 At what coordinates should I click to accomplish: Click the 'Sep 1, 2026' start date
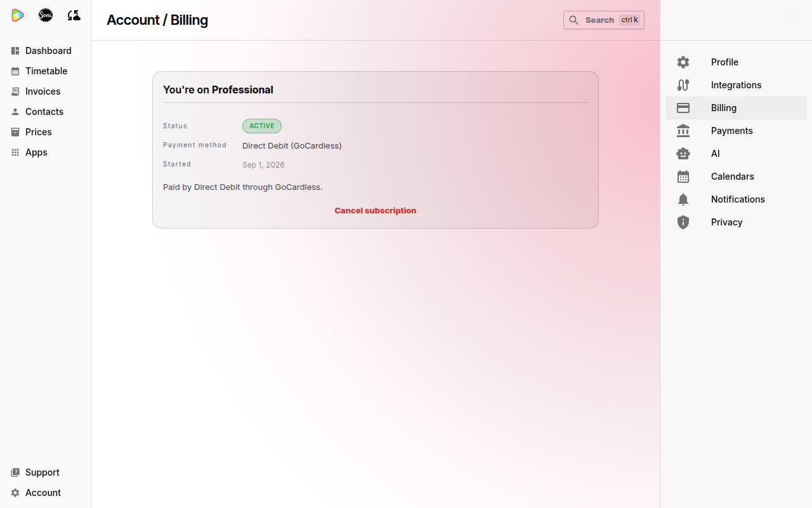[263, 165]
